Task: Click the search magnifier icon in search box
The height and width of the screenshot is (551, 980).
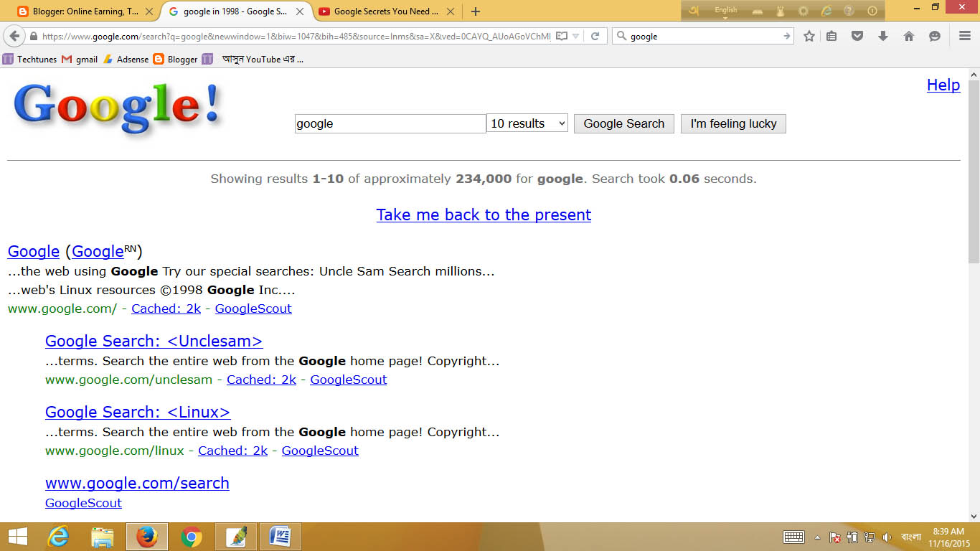Action: tap(621, 36)
